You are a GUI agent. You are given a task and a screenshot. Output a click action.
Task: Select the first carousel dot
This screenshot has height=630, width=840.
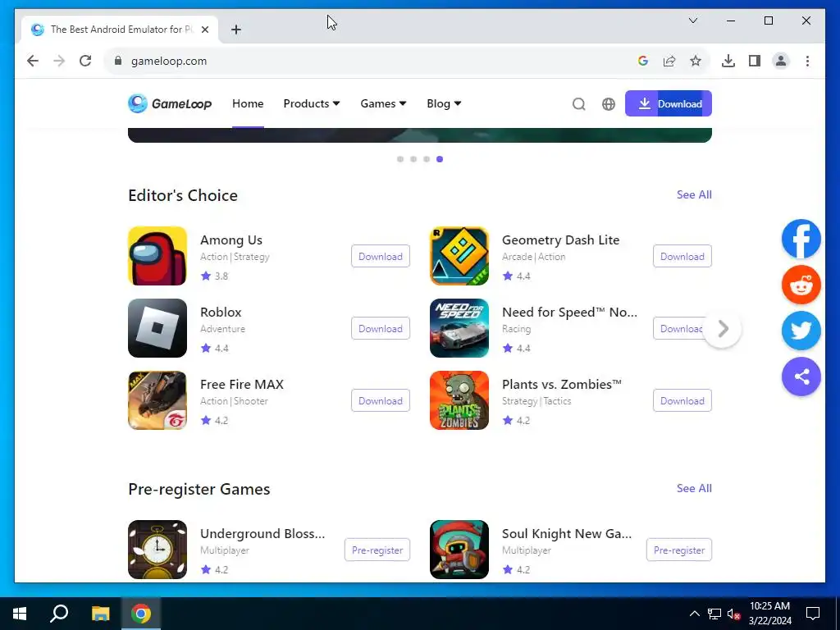400,159
